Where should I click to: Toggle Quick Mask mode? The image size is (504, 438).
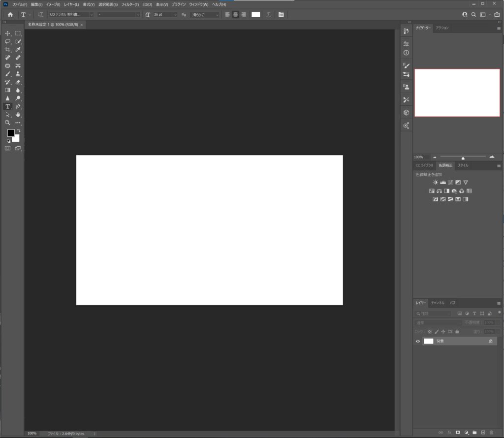pyautogui.click(x=8, y=148)
